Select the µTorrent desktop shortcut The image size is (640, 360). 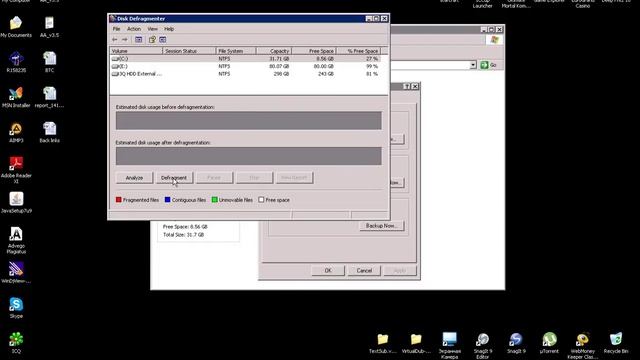pos(549,343)
